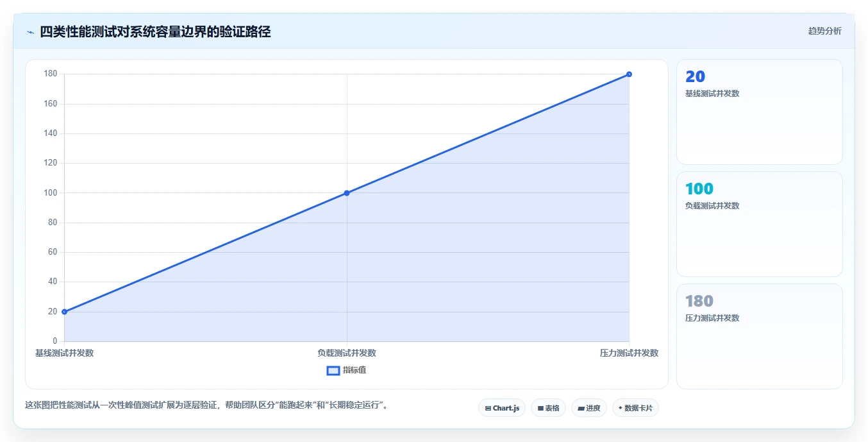Click the y-axis tick label 80

point(53,223)
